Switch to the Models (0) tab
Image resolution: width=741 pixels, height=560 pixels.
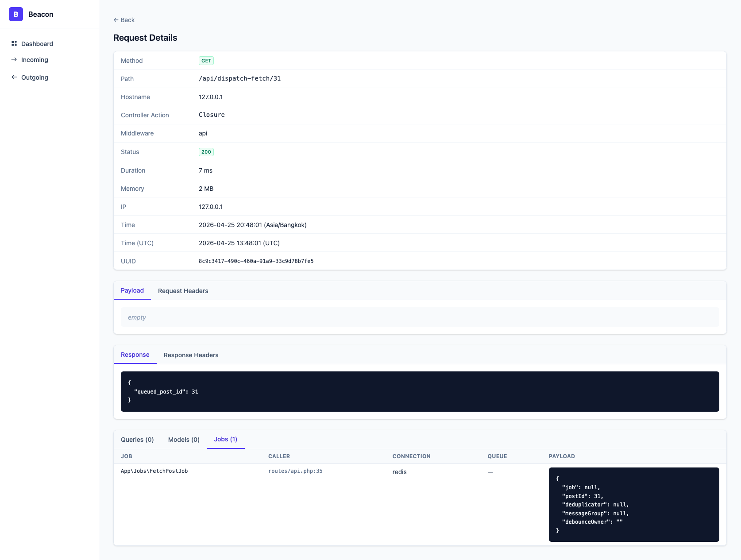pyautogui.click(x=183, y=440)
